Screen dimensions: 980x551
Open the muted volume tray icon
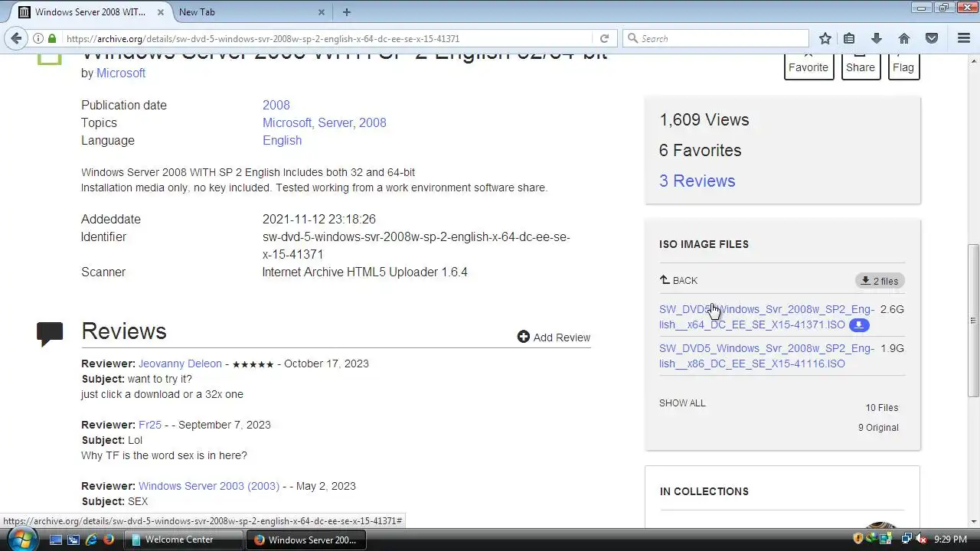pos(921,540)
